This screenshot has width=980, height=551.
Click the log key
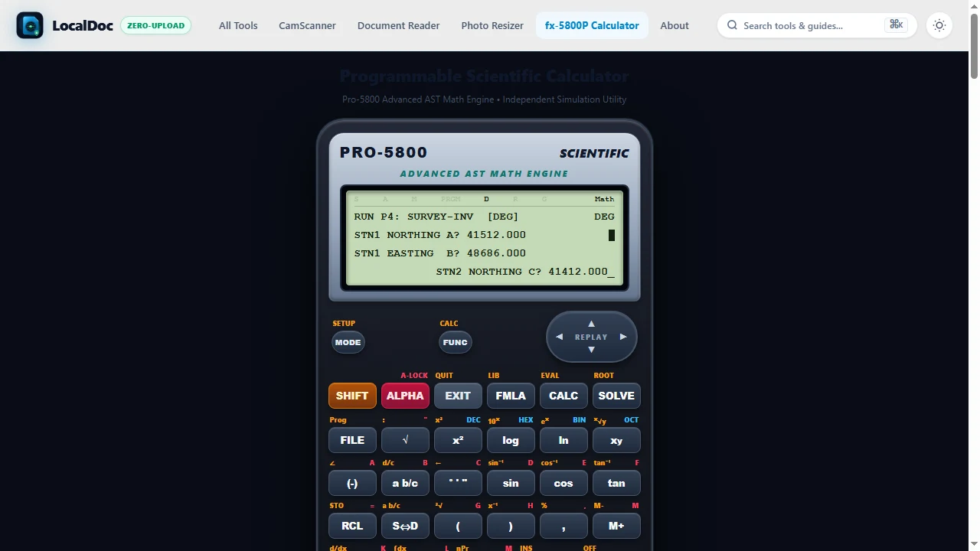(511, 440)
